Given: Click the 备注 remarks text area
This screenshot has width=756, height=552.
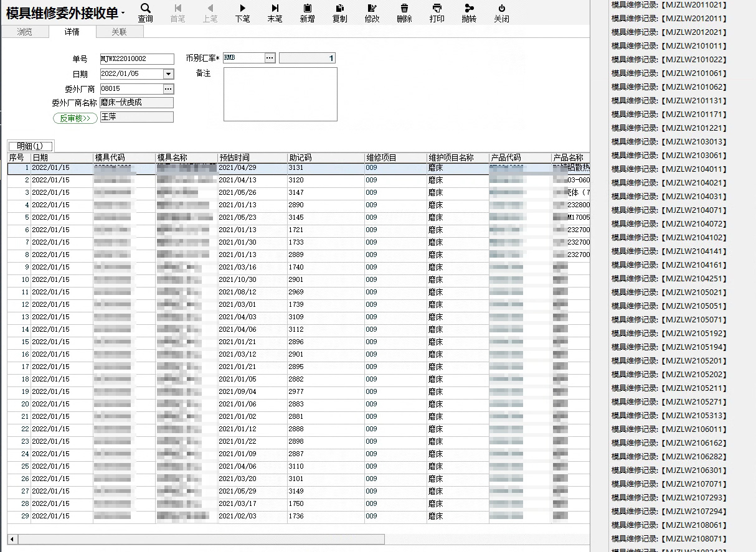Looking at the screenshot, I should point(280,94).
